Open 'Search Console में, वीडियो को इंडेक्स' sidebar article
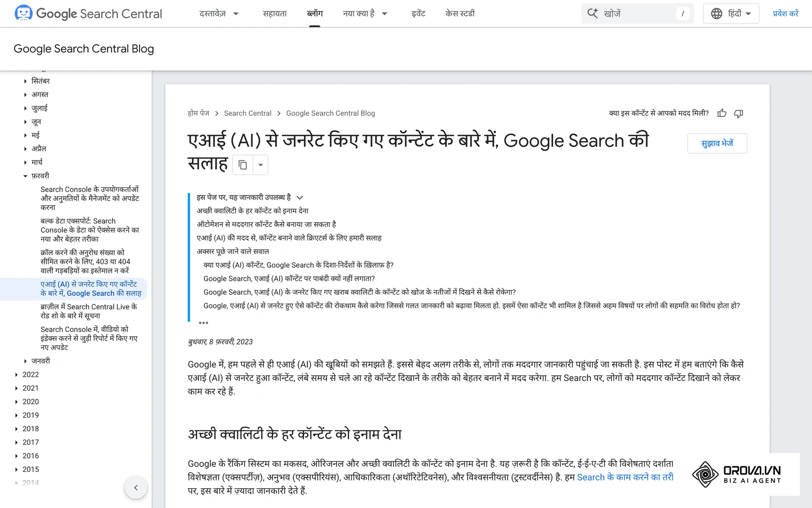812x508 pixels. (89, 338)
